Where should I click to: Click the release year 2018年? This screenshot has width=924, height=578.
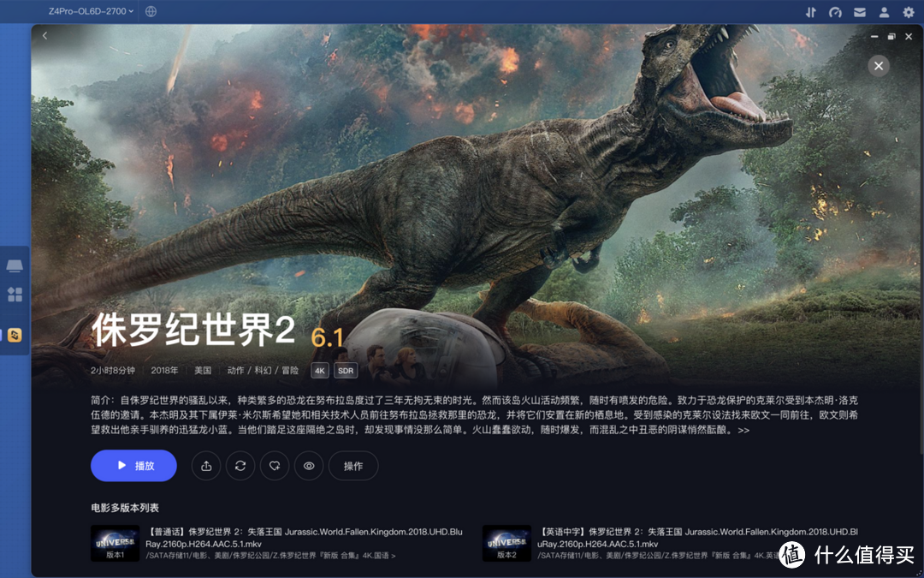(x=164, y=371)
